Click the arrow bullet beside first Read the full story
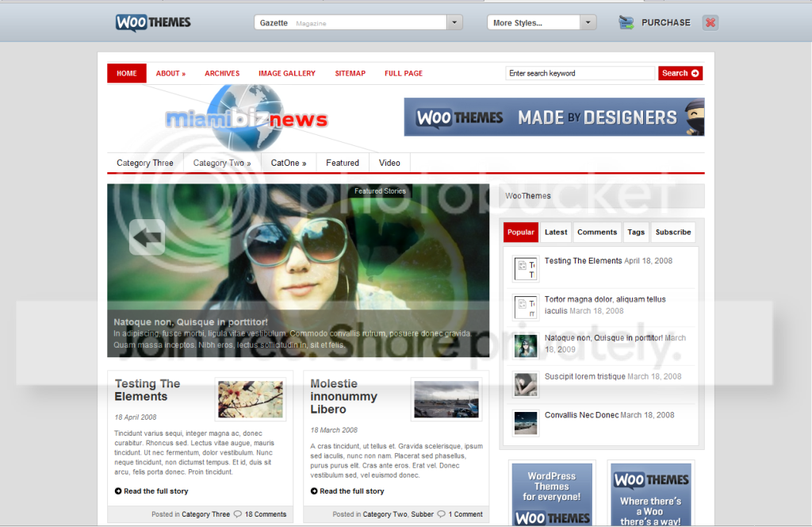Screen dimensions: 812x527 point(118,490)
